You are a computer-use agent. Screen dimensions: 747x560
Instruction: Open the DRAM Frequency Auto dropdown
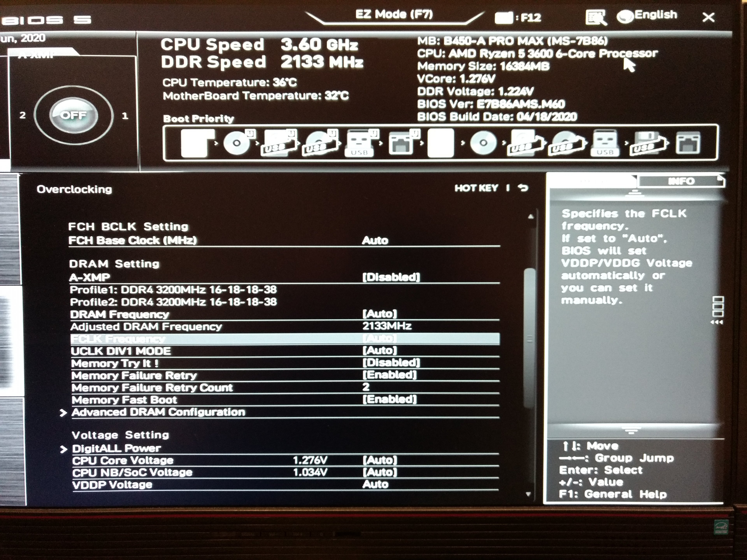pos(380,314)
